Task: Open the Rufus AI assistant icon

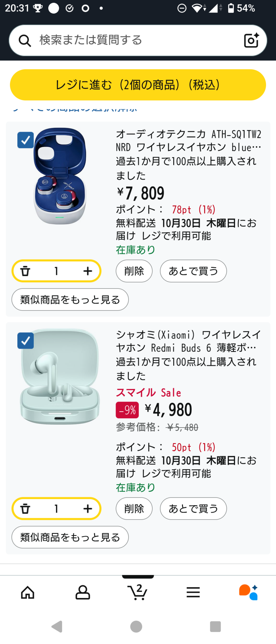Action: 248,592
